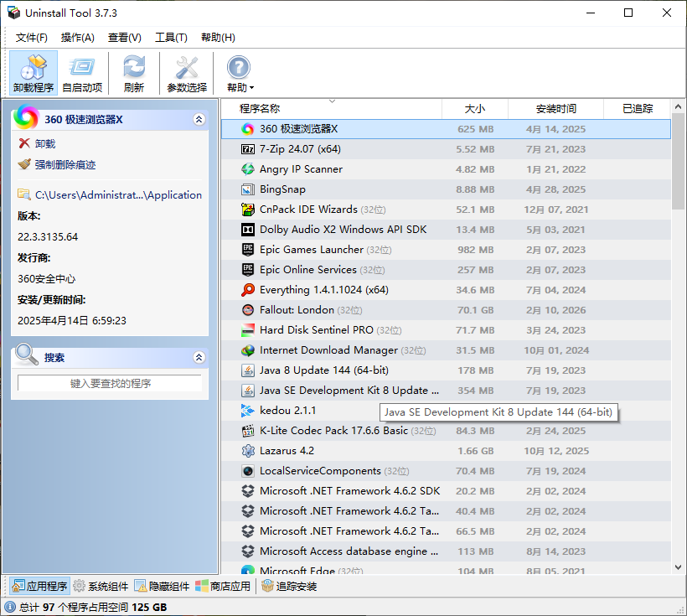Click the Epic Games Launcher icon
687x616 pixels.
(x=247, y=250)
